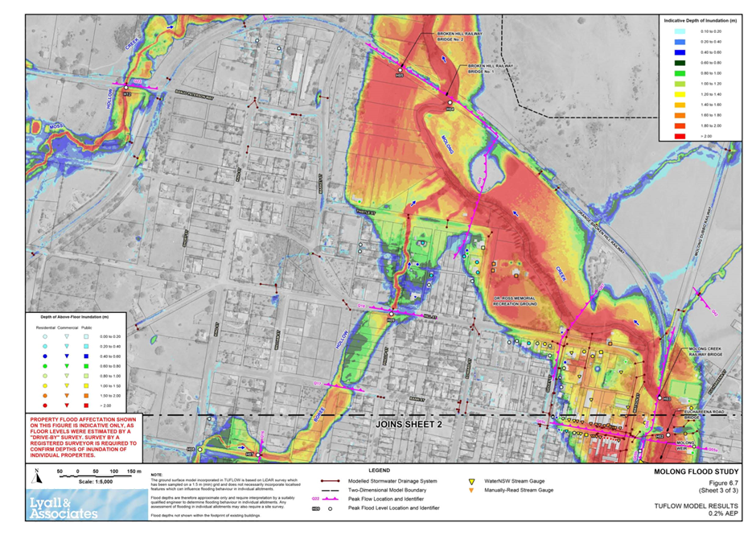Image resolution: width=756 pixels, height=535 pixels.
Task: Click the Commercial 1.50 to 2.00 orange triangle
Action: (x=67, y=396)
